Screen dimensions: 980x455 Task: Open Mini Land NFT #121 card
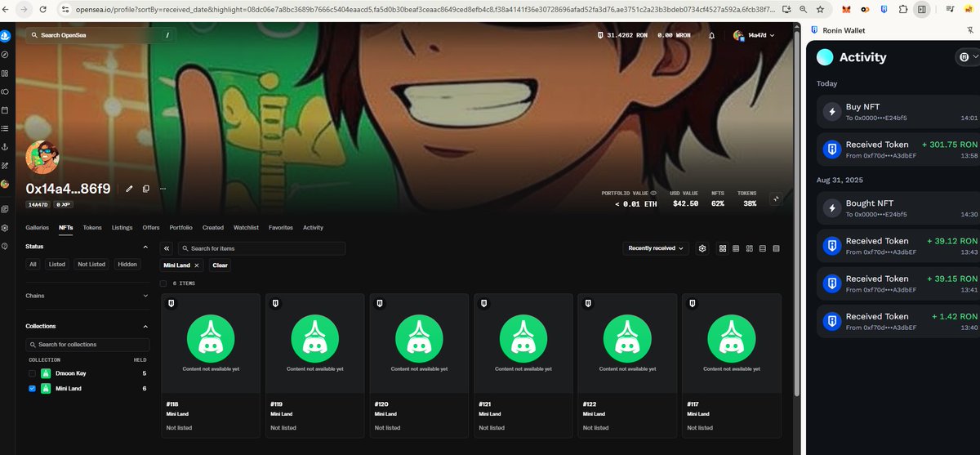click(523, 366)
